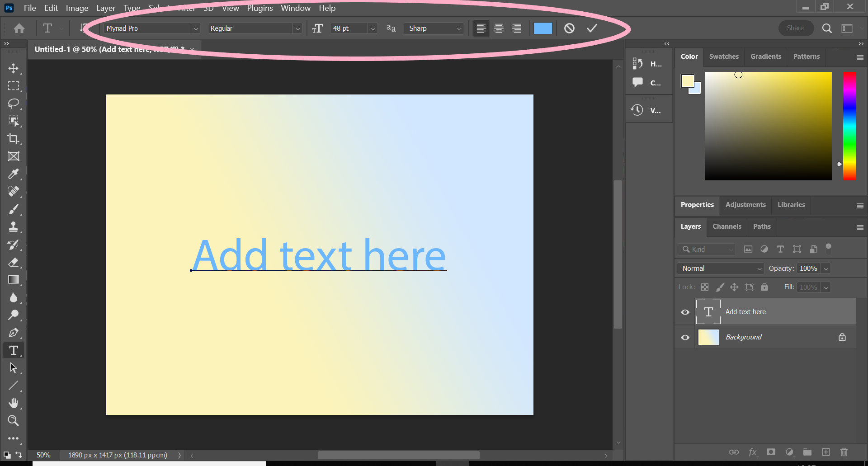Select the Frame tool
The width and height of the screenshot is (868, 466).
point(14,156)
